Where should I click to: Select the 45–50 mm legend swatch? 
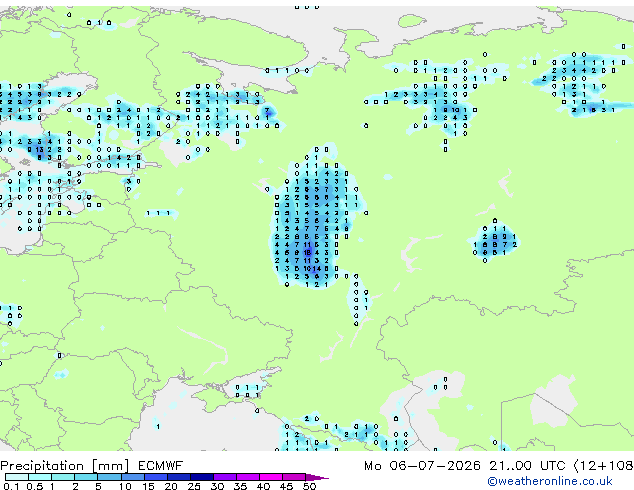(294, 477)
